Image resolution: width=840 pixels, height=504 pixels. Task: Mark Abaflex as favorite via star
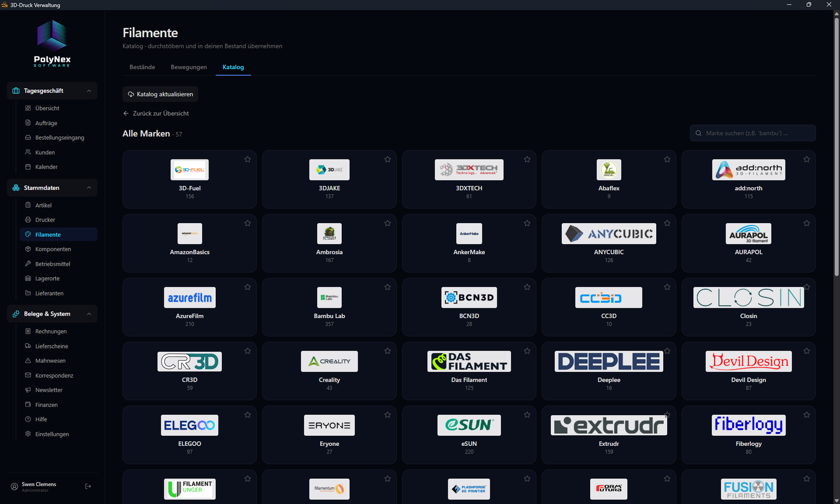[x=667, y=159]
